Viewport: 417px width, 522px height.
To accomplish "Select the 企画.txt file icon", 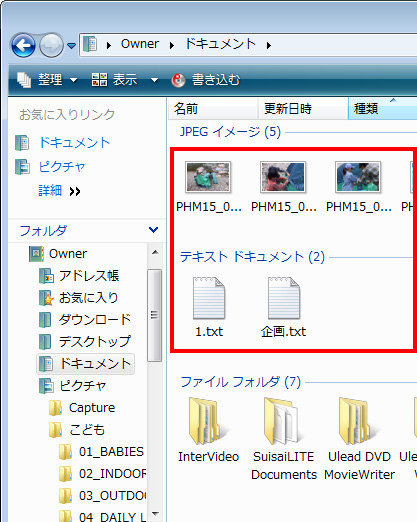I will click(284, 298).
